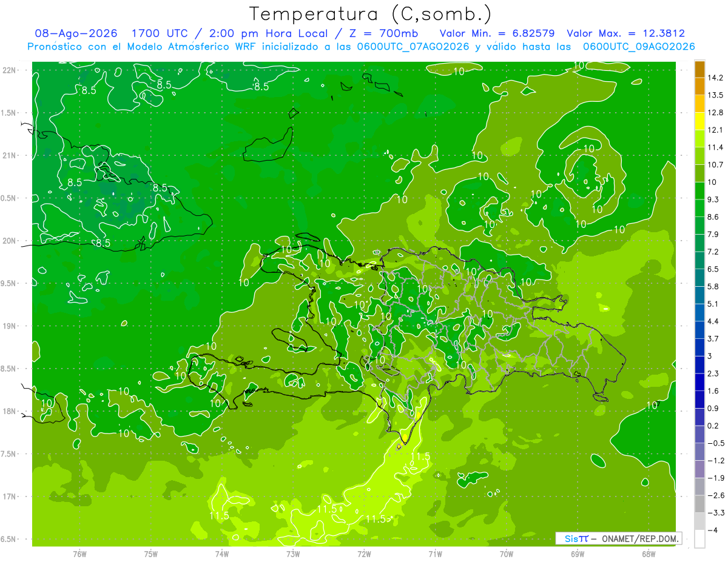The height and width of the screenshot is (562, 728).
Task: Click the '69W' longitude label
Action: tap(578, 554)
